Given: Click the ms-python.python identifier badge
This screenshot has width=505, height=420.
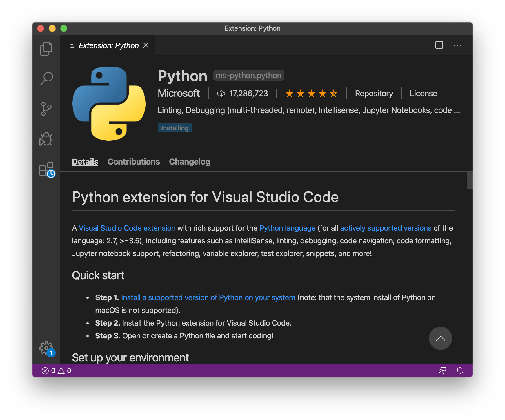Looking at the screenshot, I should (x=248, y=75).
